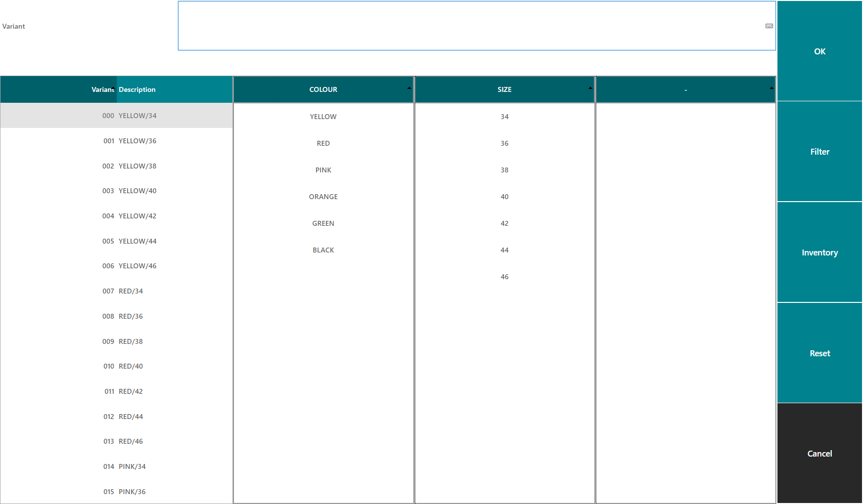Select variant row 015 PINK/36

(116, 492)
